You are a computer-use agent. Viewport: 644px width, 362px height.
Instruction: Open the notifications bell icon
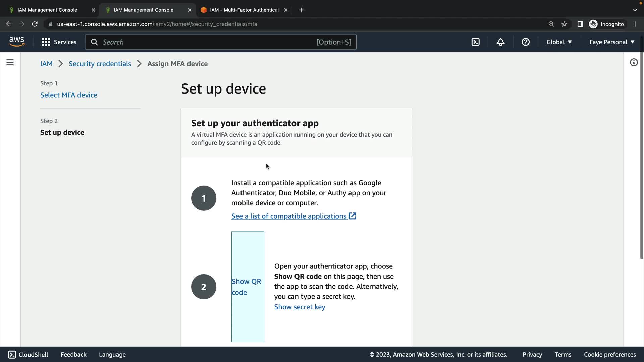[500, 42]
